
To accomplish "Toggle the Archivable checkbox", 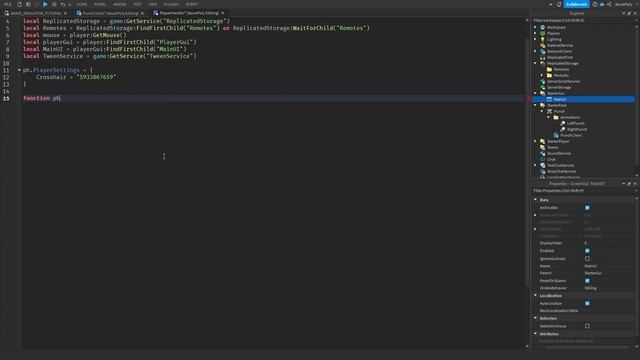I will point(587,208).
